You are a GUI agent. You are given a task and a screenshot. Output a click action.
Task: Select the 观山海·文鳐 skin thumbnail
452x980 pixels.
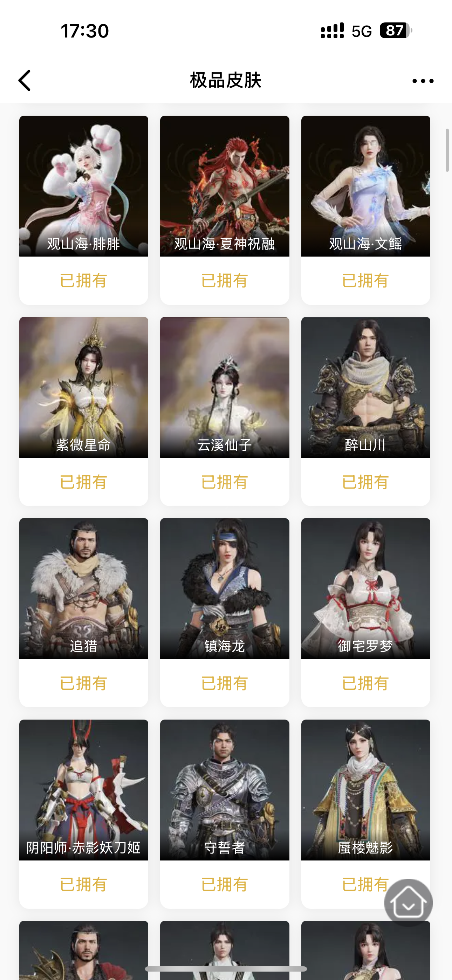click(x=366, y=186)
